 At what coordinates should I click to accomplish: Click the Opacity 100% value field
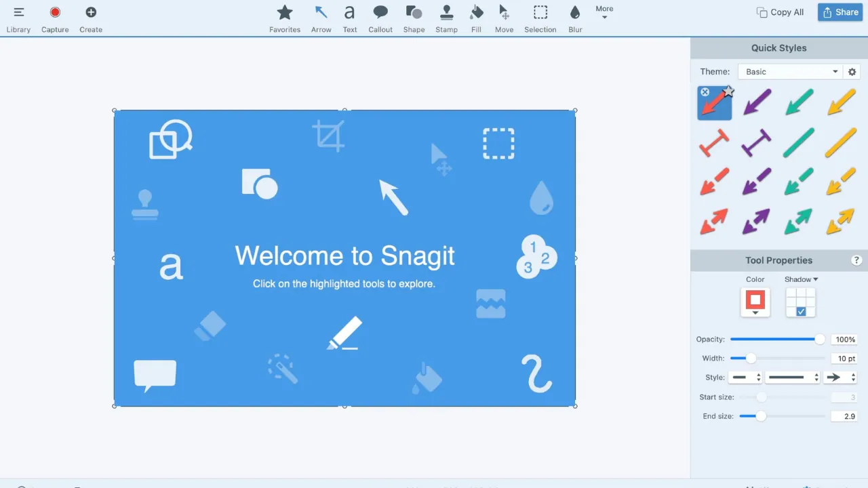844,340
